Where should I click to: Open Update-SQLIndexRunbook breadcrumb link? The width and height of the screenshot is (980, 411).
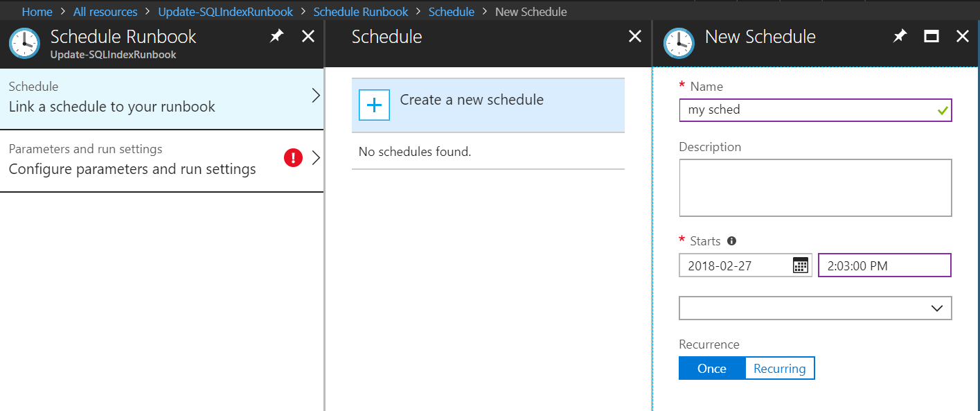coord(226,12)
